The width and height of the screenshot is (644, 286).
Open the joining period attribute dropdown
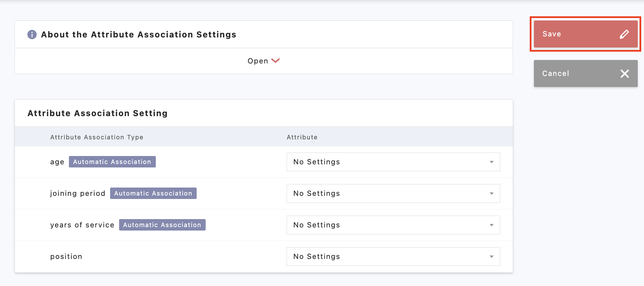click(x=393, y=193)
